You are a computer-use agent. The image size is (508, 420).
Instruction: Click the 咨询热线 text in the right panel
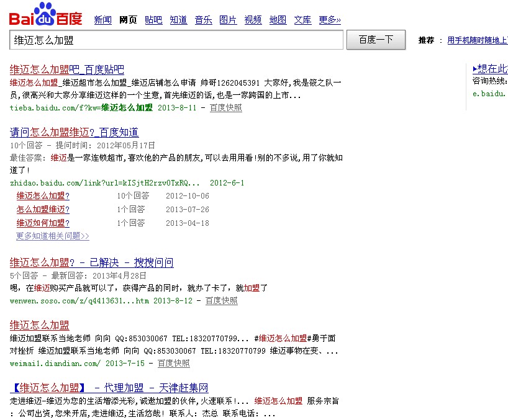pyautogui.click(x=490, y=81)
